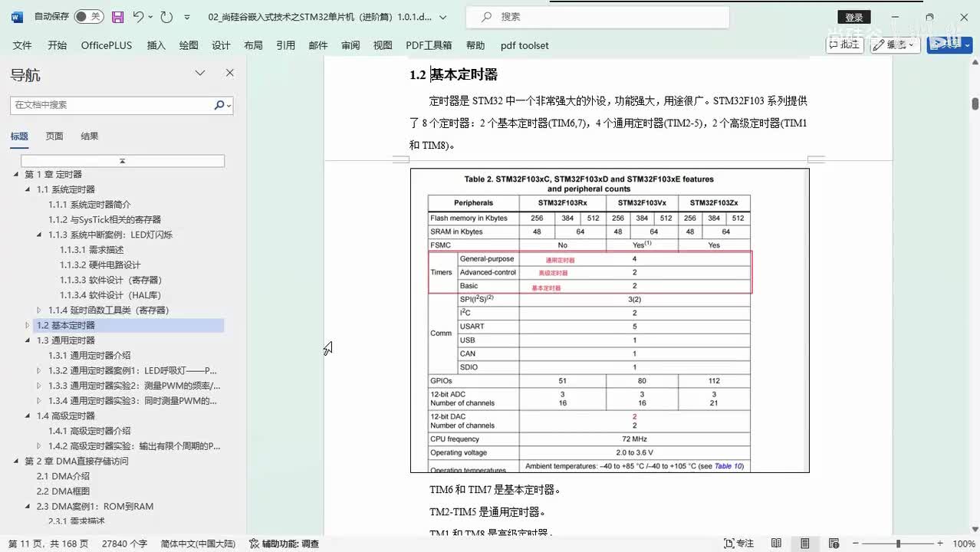Viewport: 980px width, 552px height.
Task: Open the Undo history dropdown arrow
Action: [150, 16]
